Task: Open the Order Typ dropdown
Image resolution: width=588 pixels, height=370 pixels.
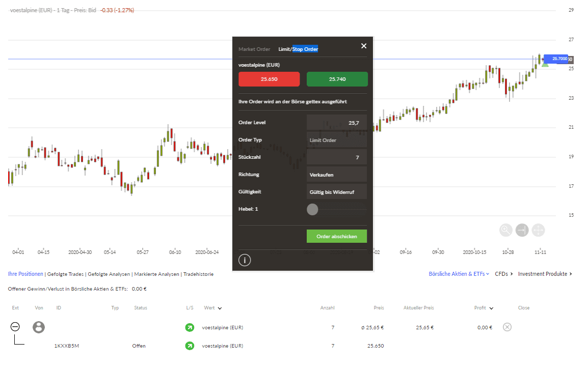Action: pyautogui.click(x=337, y=140)
